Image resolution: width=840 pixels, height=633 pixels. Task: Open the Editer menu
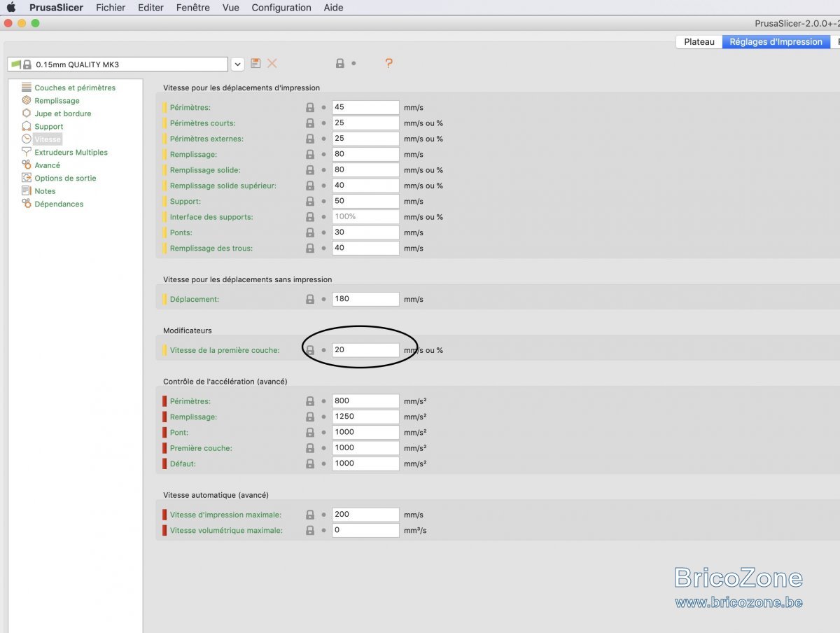click(150, 8)
